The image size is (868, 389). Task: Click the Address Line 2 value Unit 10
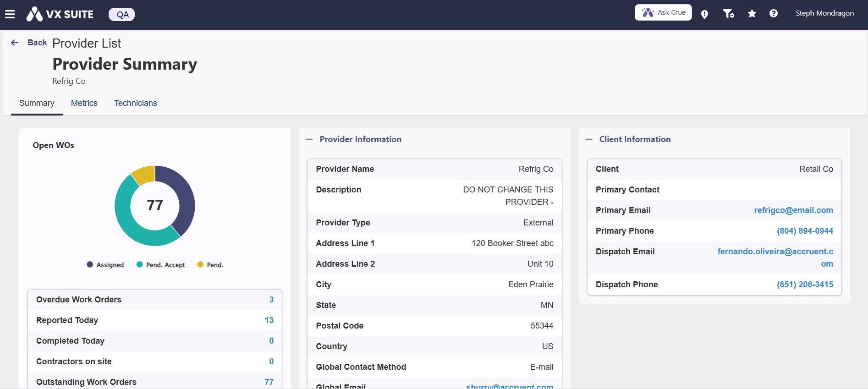pyautogui.click(x=540, y=264)
